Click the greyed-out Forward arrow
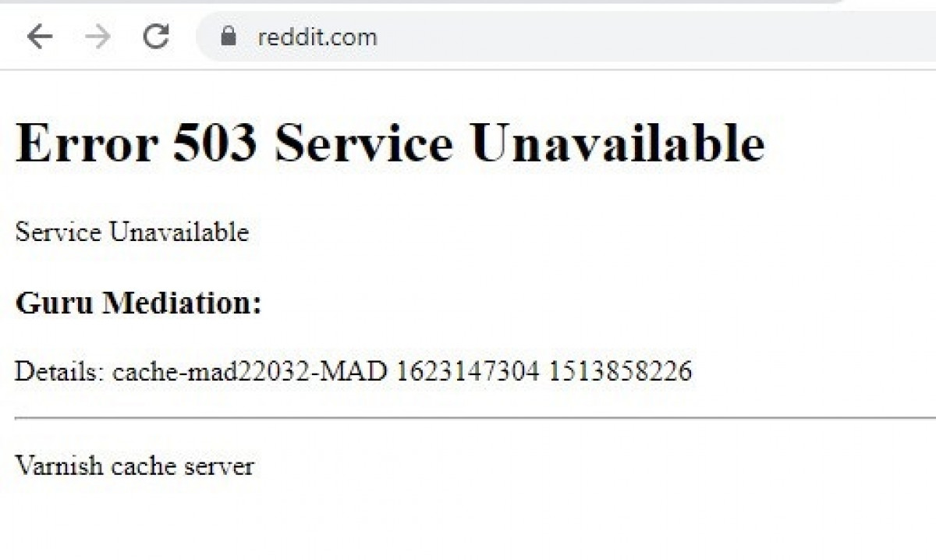This screenshot has height=560, width=936. (x=97, y=37)
